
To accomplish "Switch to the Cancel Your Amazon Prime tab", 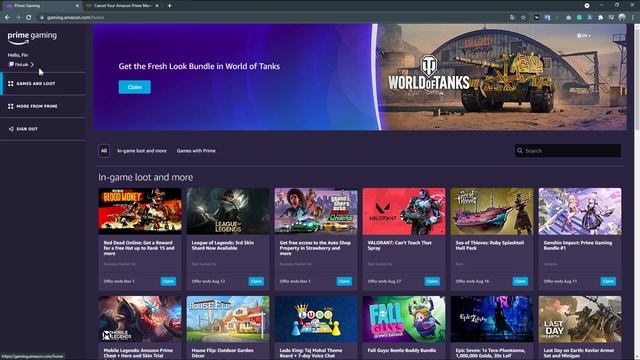I will 122,6.
